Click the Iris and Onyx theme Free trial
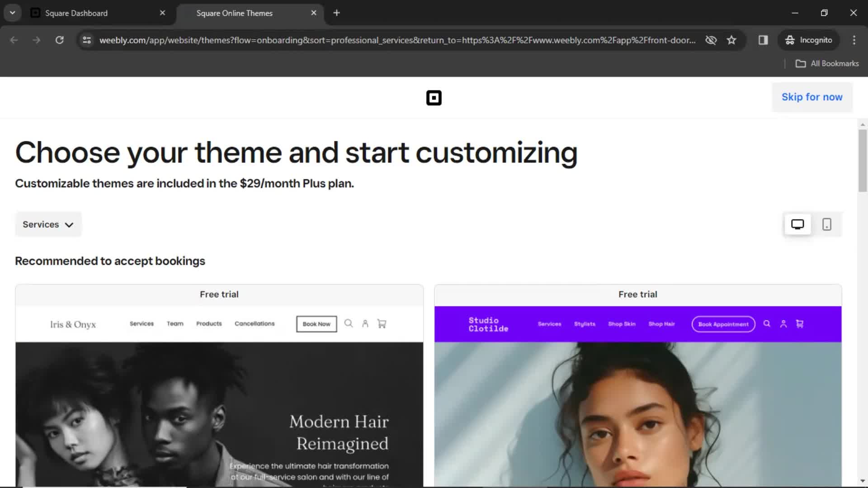This screenshot has width=868, height=488. coord(219,294)
